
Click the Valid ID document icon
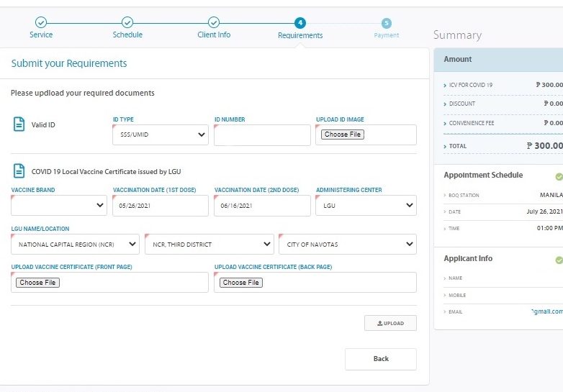[19, 124]
